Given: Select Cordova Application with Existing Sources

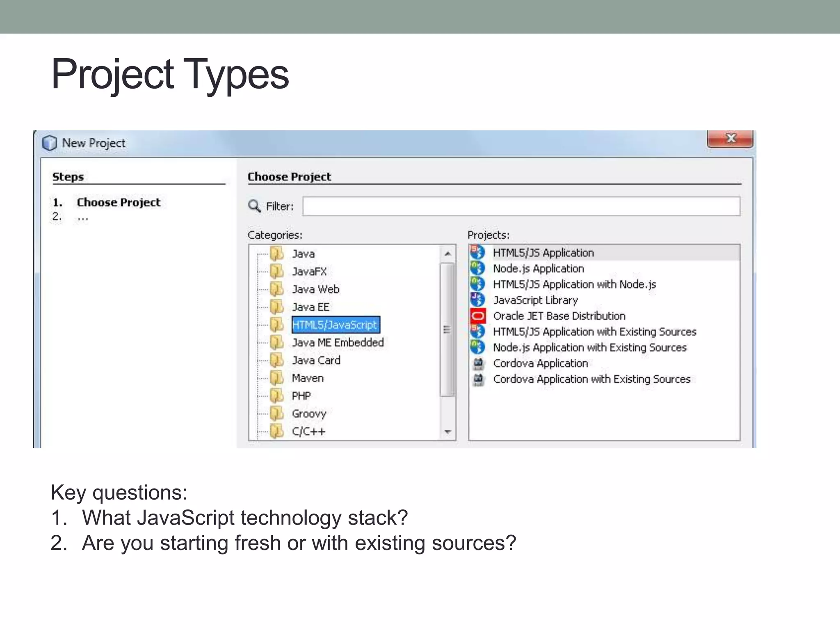Looking at the screenshot, I should 591,379.
